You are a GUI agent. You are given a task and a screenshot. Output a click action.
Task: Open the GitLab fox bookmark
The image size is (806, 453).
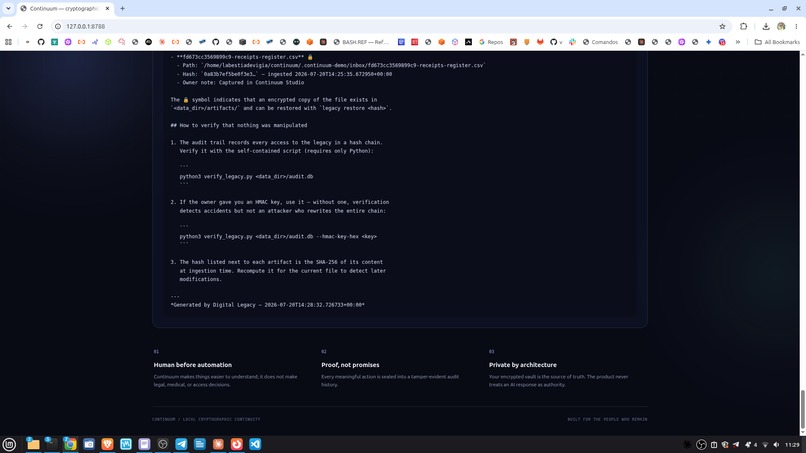[x=540, y=42]
